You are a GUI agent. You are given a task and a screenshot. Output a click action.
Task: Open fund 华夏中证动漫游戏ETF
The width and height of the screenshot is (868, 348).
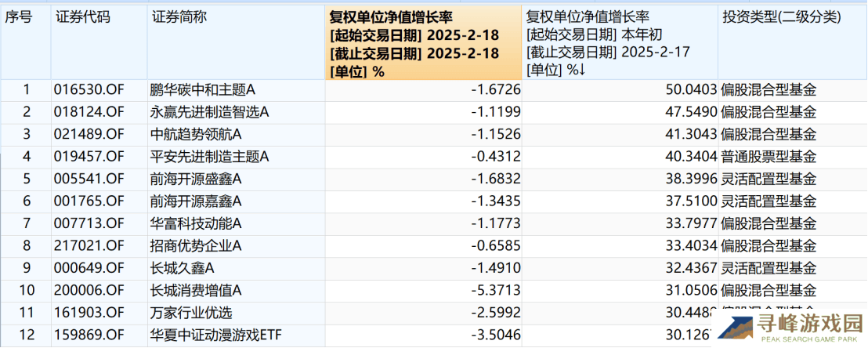tap(216, 335)
